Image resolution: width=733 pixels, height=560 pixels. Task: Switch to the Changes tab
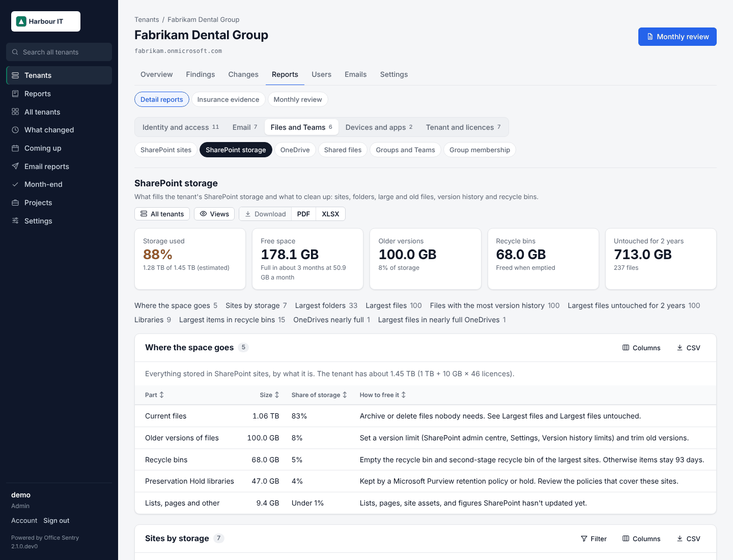tap(243, 74)
